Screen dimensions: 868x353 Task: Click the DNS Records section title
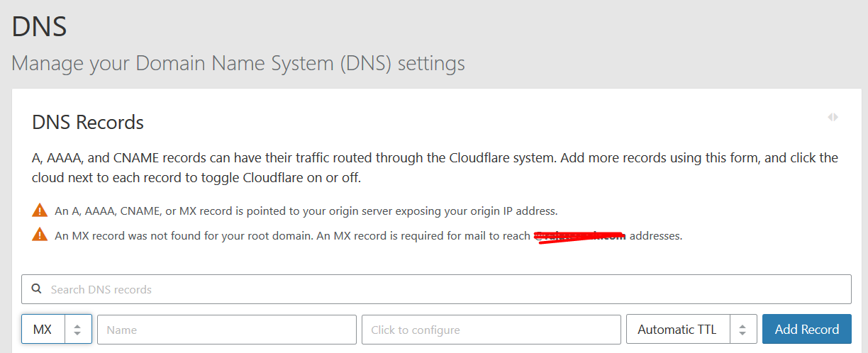[88, 123]
